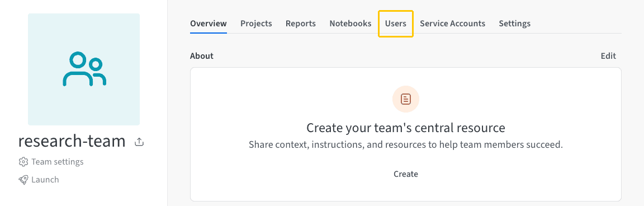Click the document icon above the headline
Screen dimensions: 644x206
[x=406, y=99]
